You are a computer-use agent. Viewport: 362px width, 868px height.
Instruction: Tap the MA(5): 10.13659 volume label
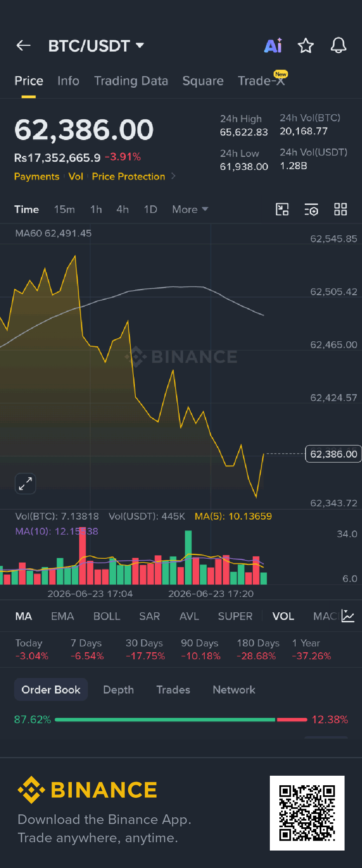[233, 516]
